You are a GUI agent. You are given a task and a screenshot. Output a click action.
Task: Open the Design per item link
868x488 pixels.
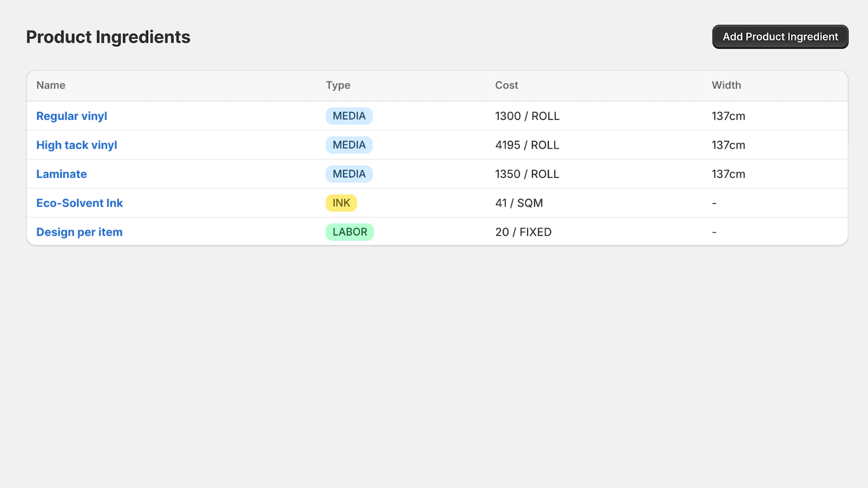79,232
